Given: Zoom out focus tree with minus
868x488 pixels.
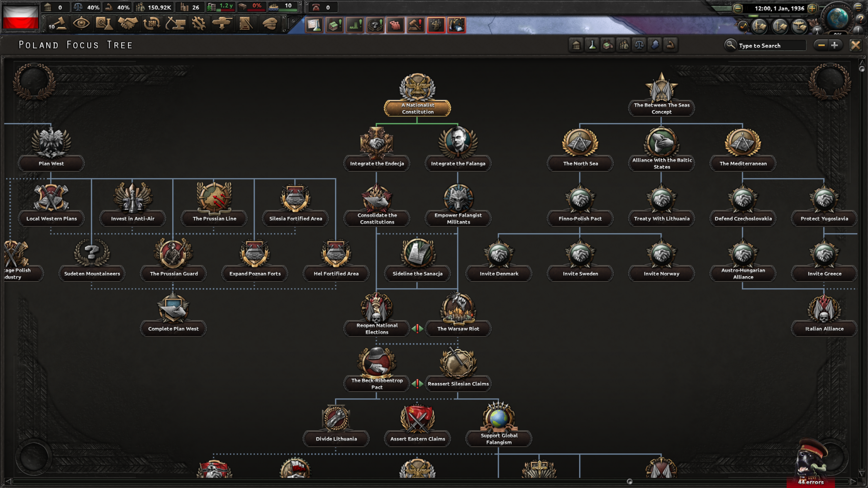Looking at the screenshot, I should [x=821, y=45].
